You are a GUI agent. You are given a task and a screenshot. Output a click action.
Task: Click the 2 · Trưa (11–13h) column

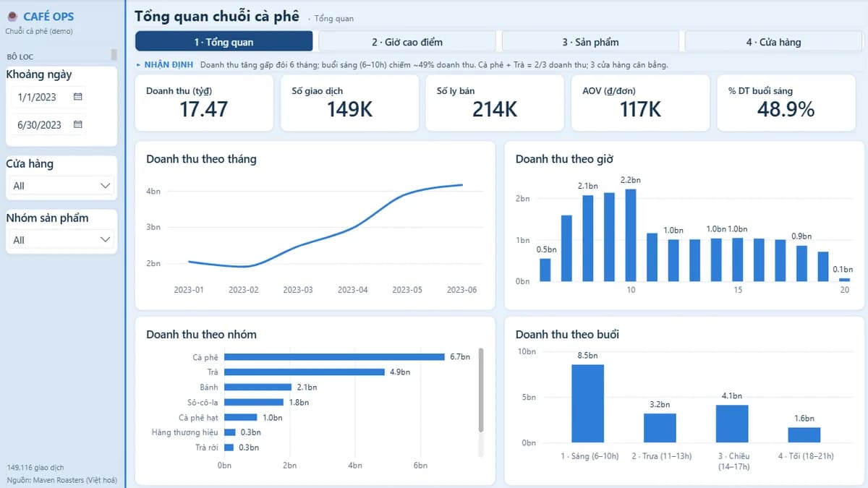[660, 428]
